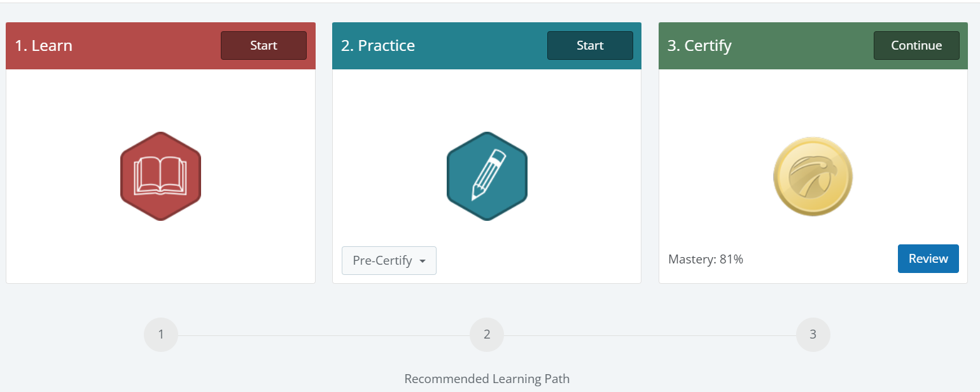Click the "3. Certify" heading
The height and width of the screenshot is (392, 980).
(x=699, y=46)
